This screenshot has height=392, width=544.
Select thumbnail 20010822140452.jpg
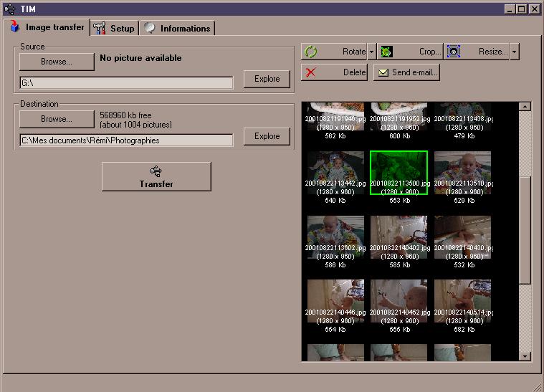tap(399, 301)
